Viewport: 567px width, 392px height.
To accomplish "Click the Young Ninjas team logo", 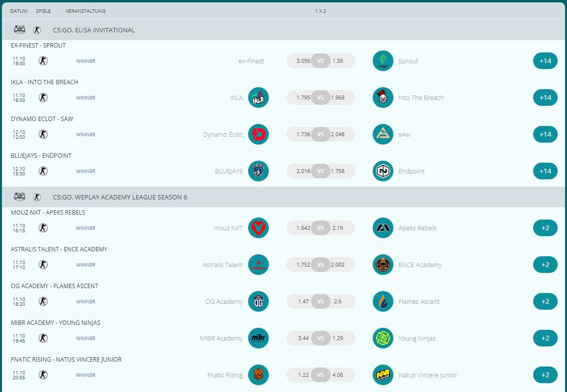I will click(x=383, y=338).
